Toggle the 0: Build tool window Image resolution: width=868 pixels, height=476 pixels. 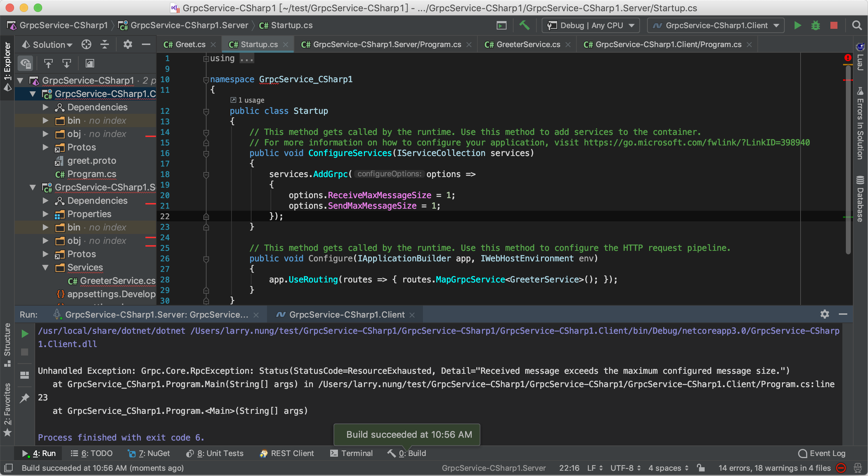pos(406,453)
